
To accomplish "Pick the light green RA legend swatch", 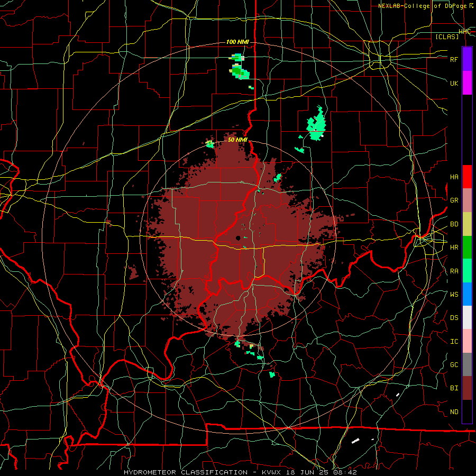I will 467,271.
